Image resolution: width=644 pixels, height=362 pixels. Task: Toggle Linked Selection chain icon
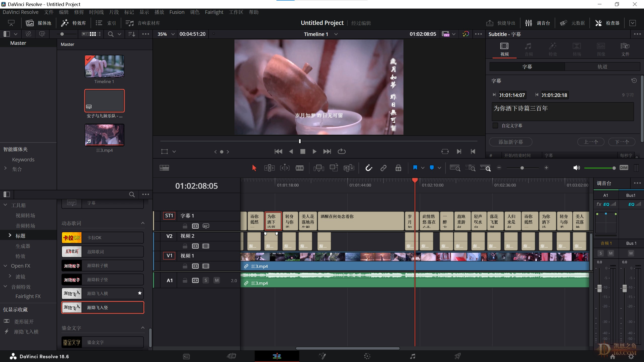[x=383, y=168]
